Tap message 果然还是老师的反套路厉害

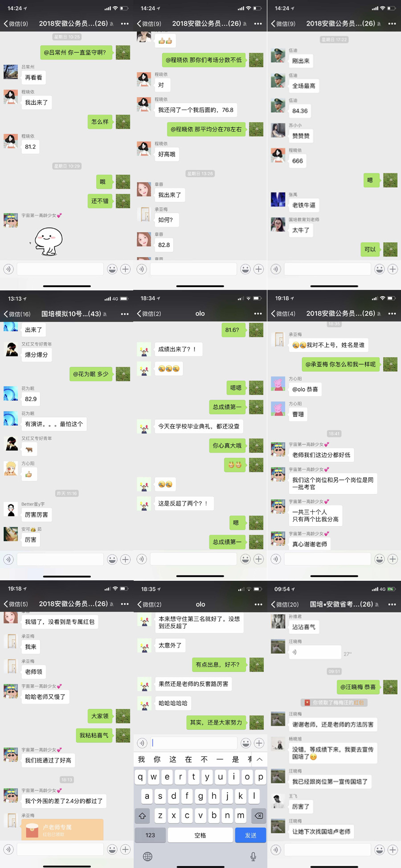[x=193, y=684]
